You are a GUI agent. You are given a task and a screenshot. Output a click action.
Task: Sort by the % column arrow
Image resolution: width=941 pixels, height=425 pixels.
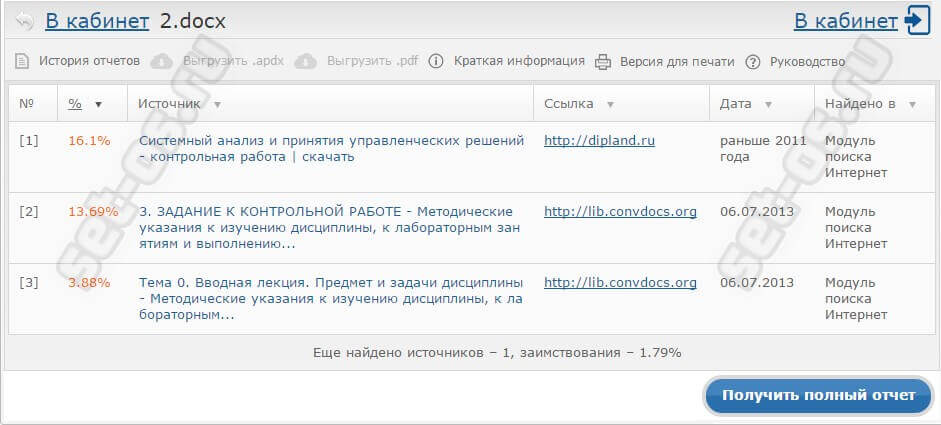pyautogui.click(x=98, y=104)
